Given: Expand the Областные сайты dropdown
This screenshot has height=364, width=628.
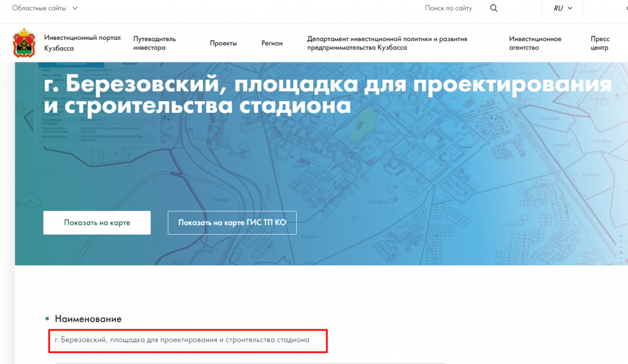Looking at the screenshot, I should [45, 8].
